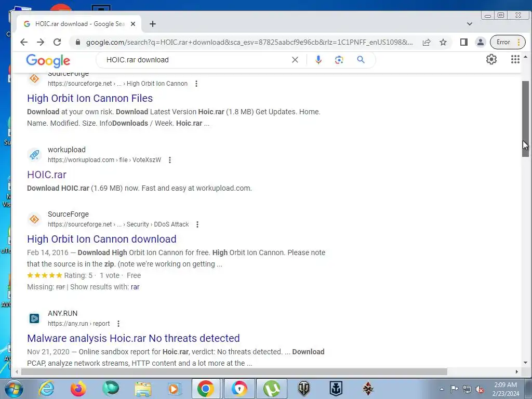Click the vertical scrollbar thumb
Image resolution: width=532 pixels, height=399 pixels.
pyautogui.click(x=525, y=119)
